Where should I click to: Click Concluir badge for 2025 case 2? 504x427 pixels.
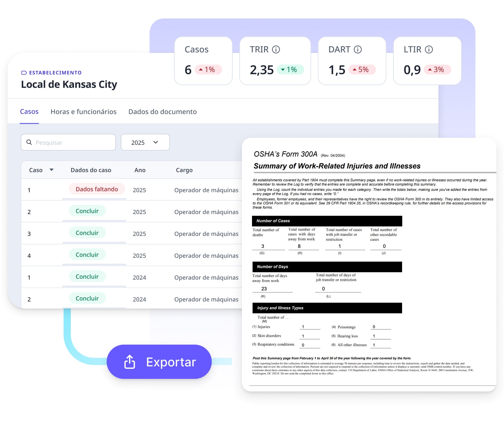pos(87,211)
